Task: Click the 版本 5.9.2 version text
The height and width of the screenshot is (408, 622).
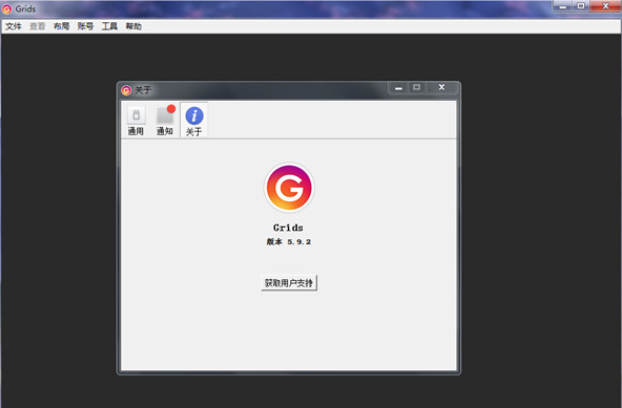Action: [x=288, y=242]
